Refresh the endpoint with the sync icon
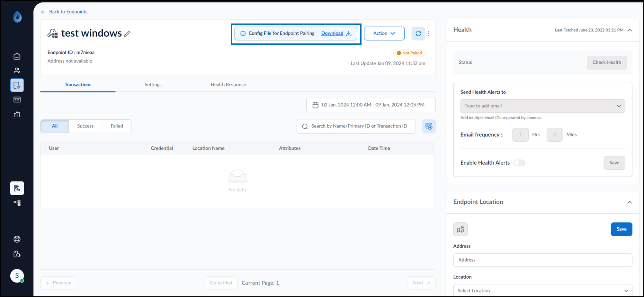The image size is (644, 297). tap(418, 33)
